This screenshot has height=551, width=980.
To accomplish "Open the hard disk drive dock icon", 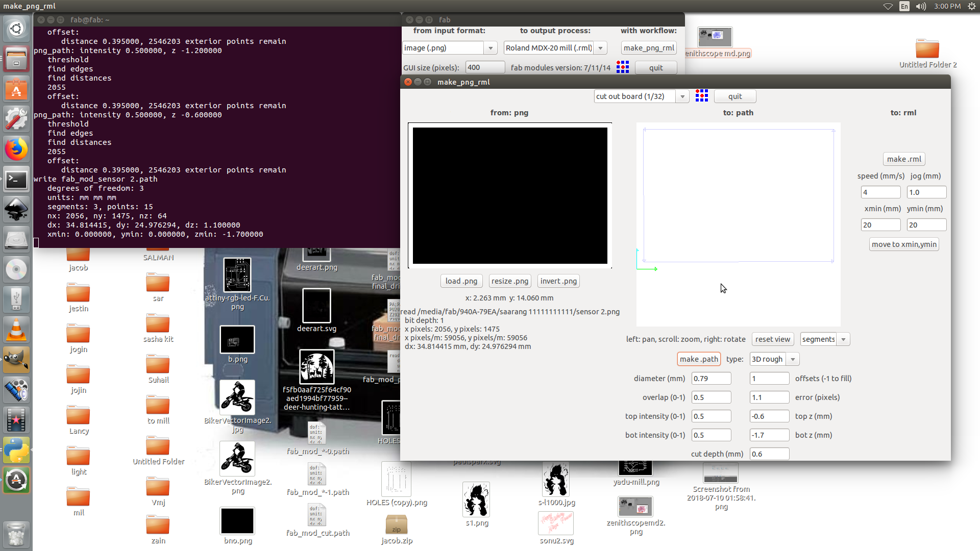I will (x=16, y=239).
